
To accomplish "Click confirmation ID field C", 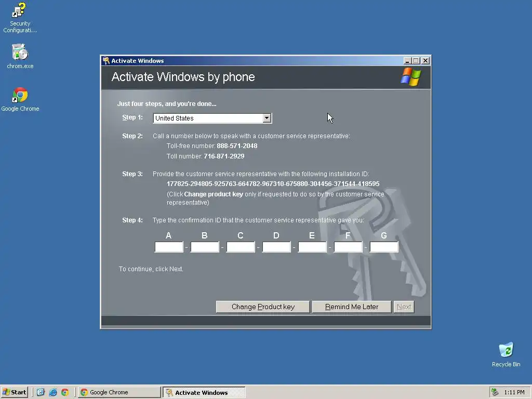I will point(241,247).
